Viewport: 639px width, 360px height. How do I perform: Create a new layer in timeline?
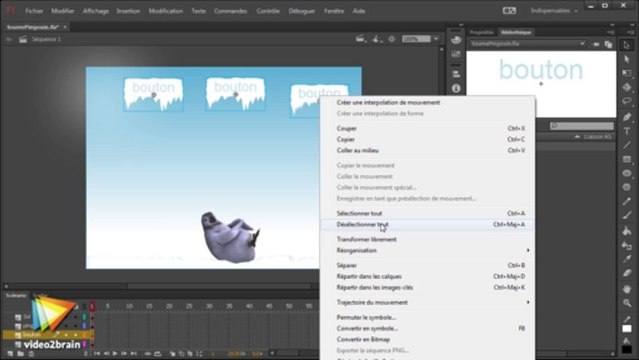click(x=10, y=353)
